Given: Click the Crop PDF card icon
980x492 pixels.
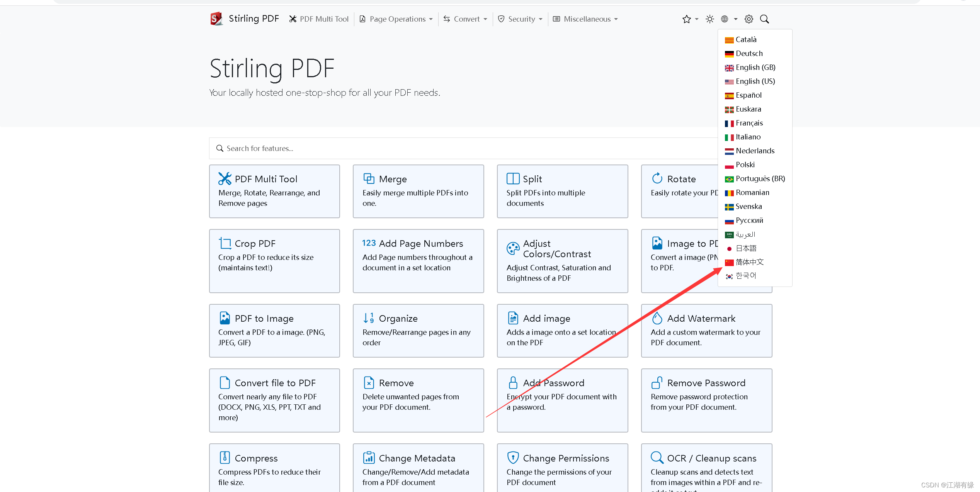Looking at the screenshot, I should 225,243.
